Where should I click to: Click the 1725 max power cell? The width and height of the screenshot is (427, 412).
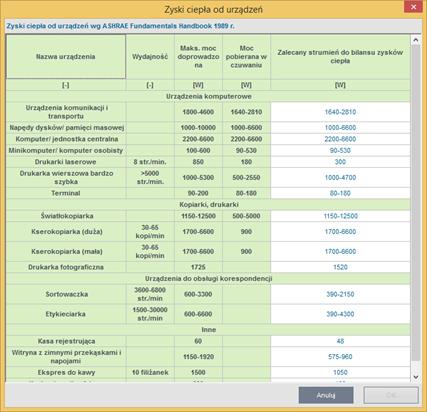coord(198,267)
